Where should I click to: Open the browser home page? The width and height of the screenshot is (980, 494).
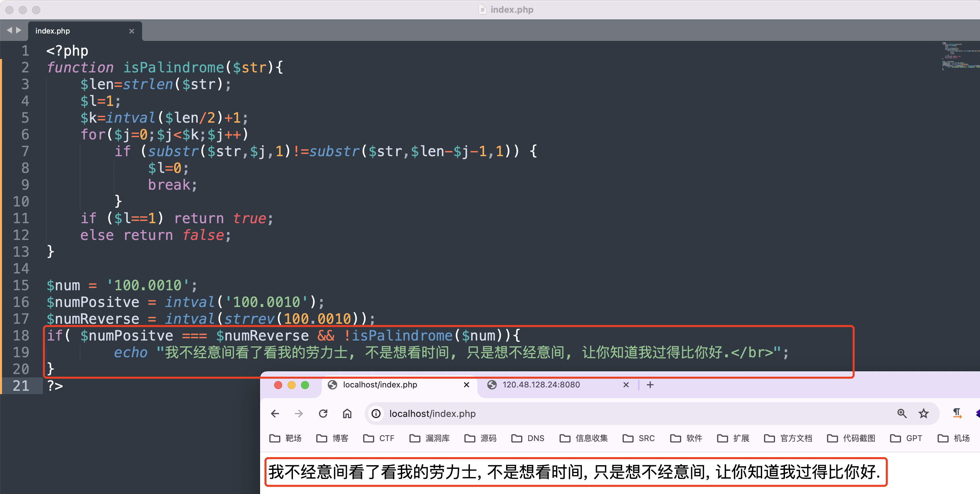tap(347, 413)
